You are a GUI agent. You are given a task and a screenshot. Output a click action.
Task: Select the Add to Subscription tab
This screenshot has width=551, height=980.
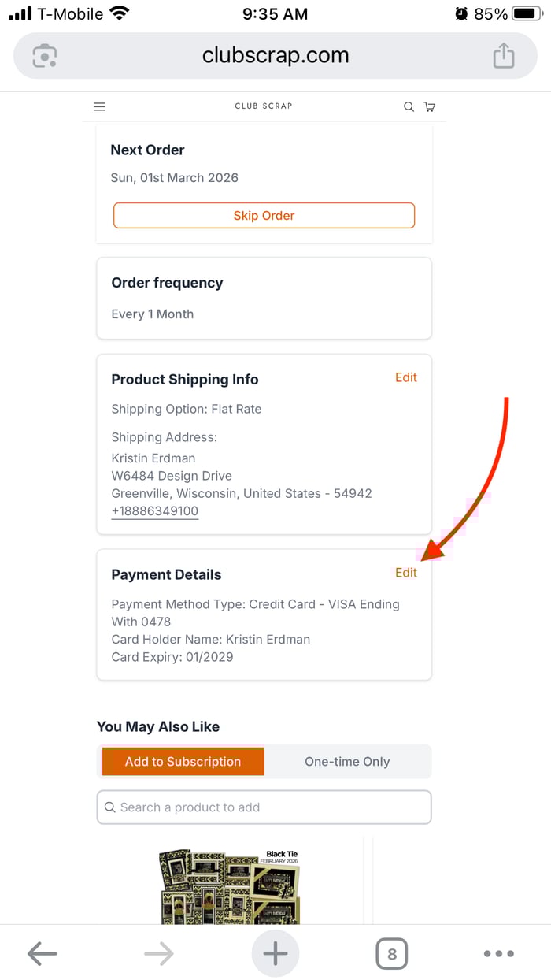pyautogui.click(x=183, y=762)
